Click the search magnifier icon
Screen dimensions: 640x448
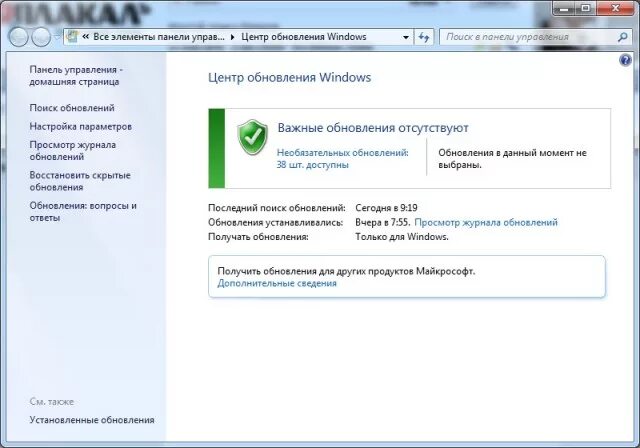click(622, 37)
